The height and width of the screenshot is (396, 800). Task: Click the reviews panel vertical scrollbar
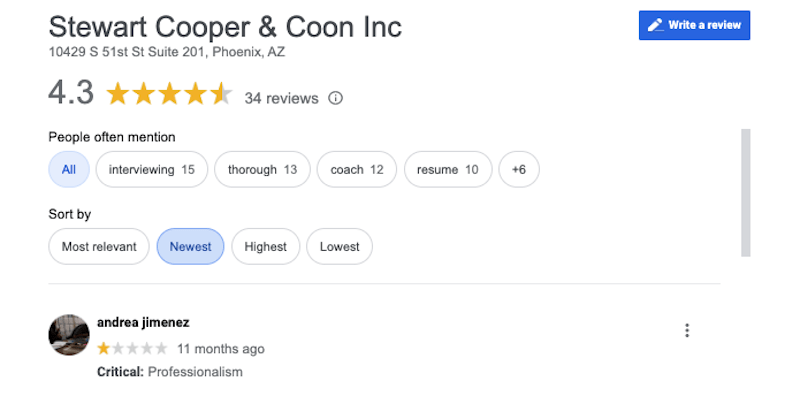[x=745, y=193]
